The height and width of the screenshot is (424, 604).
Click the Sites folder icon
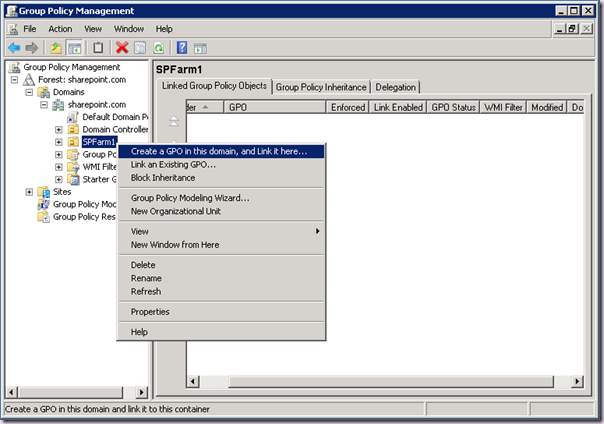click(44, 192)
